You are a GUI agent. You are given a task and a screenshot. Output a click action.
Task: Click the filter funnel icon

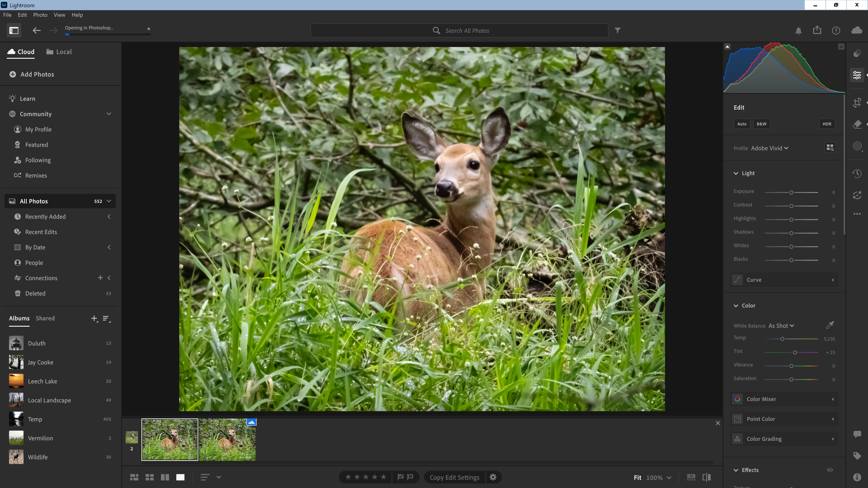tap(617, 30)
